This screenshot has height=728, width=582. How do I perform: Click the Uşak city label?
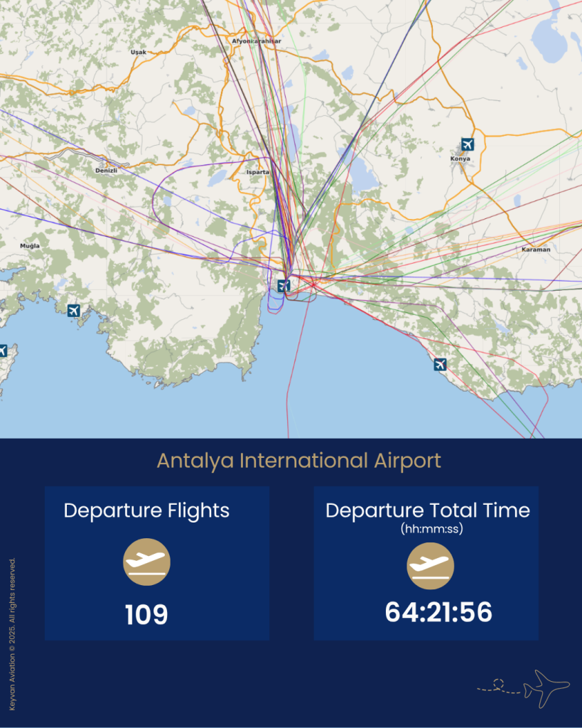pos(138,52)
